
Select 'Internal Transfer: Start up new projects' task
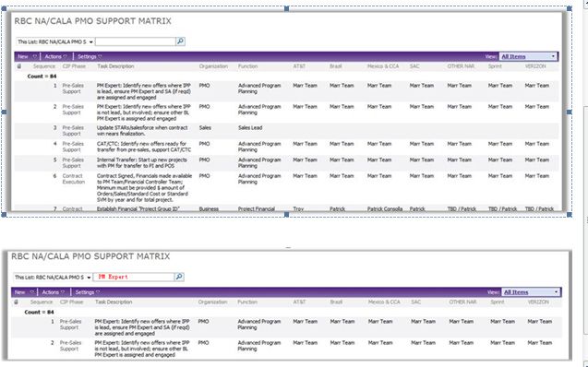142,163
